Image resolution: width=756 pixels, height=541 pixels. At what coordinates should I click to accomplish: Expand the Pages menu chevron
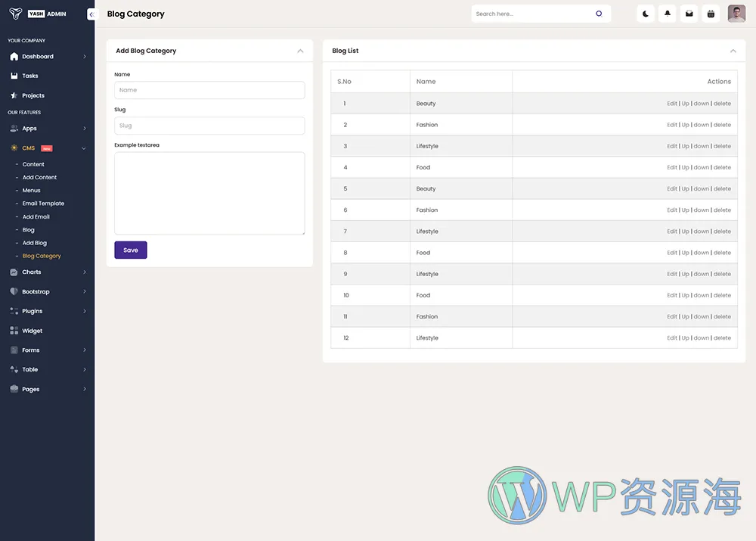(x=85, y=389)
